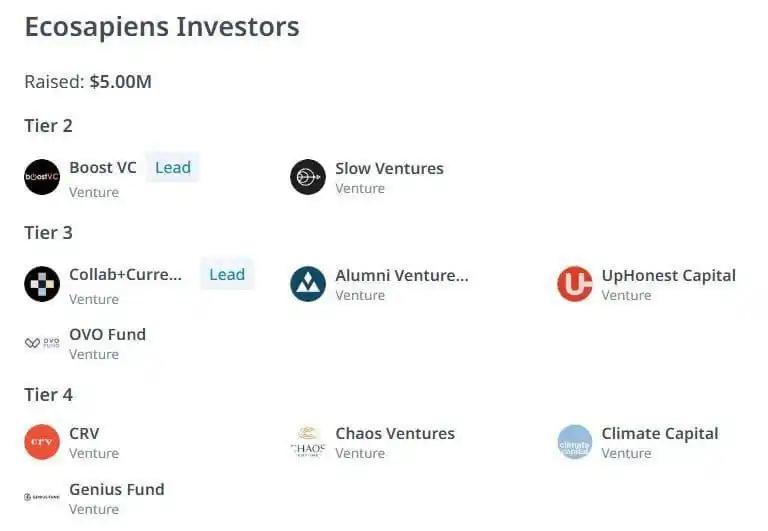Screen dimensions: 768x531
Task: Open the Climate Capital name link
Action: (659, 433)
